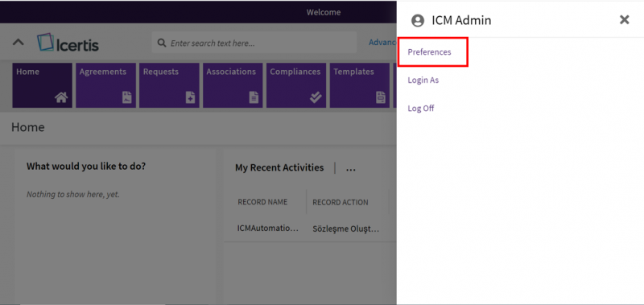Open the Advanced search link
Viewport: 644px width, 305px height.
382,43
